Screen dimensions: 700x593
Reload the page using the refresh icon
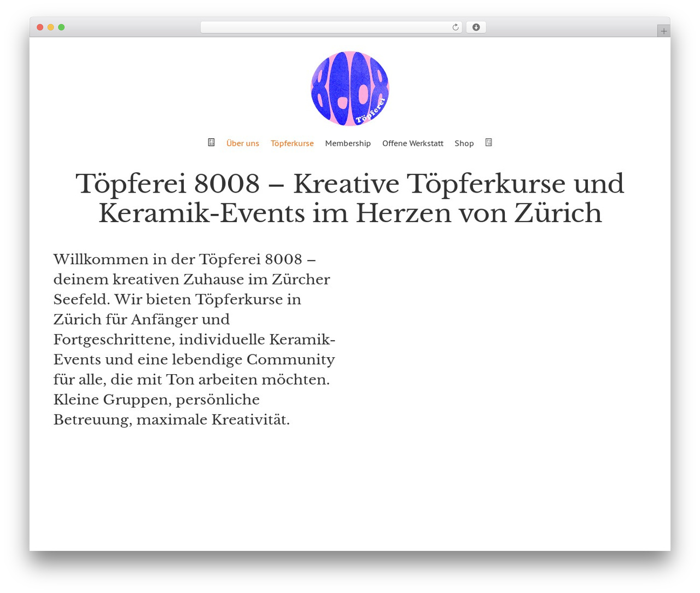point(455,27)
